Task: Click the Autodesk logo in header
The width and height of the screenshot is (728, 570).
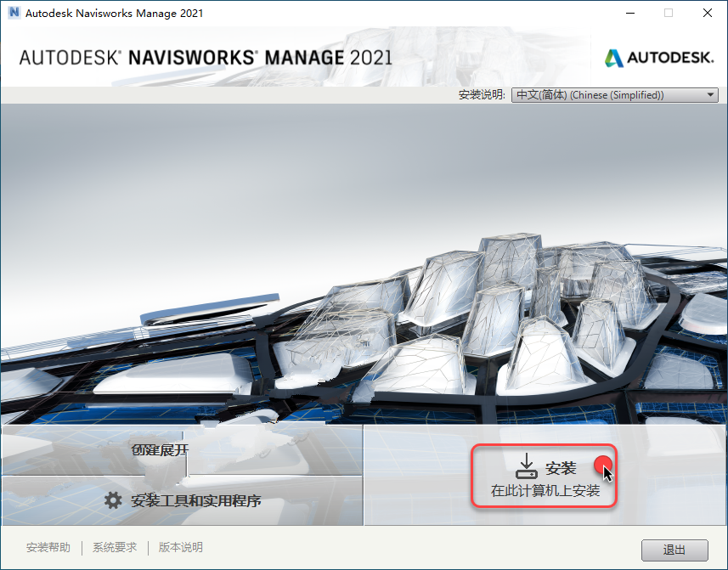Action: click(659, 58)
